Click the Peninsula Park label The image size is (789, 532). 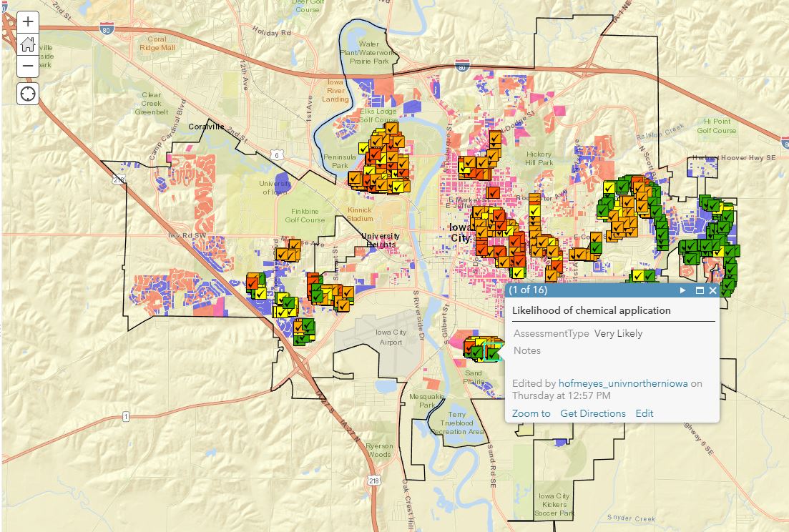340,161
